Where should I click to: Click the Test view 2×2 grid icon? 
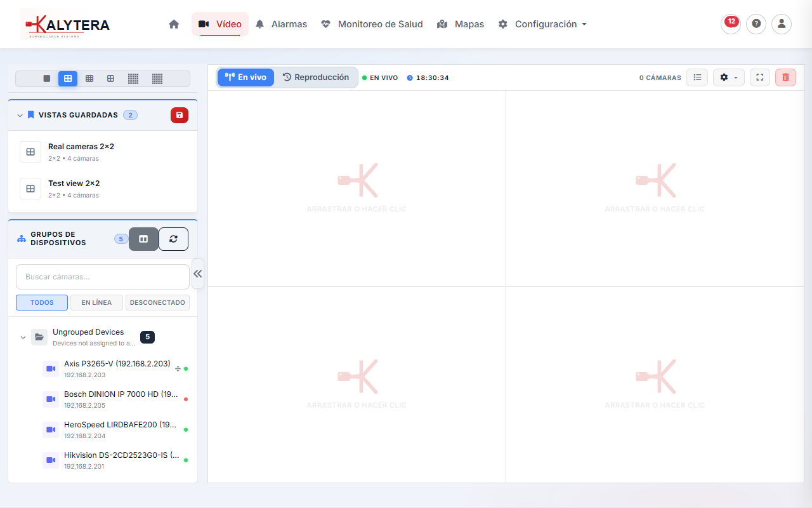30,189
